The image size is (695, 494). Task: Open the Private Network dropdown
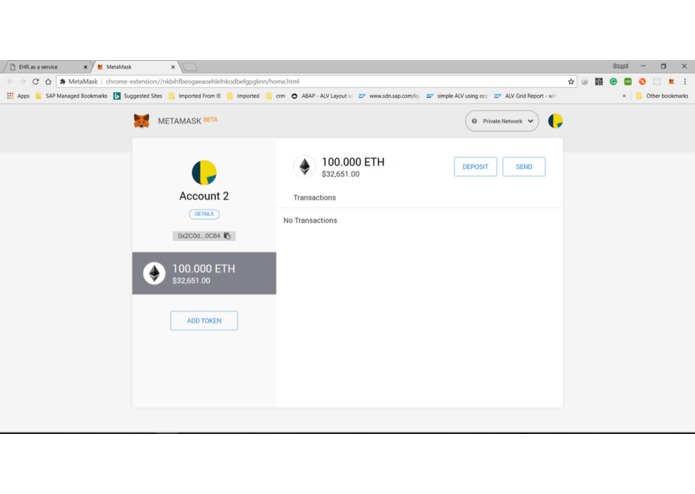[x=502, y=121]
